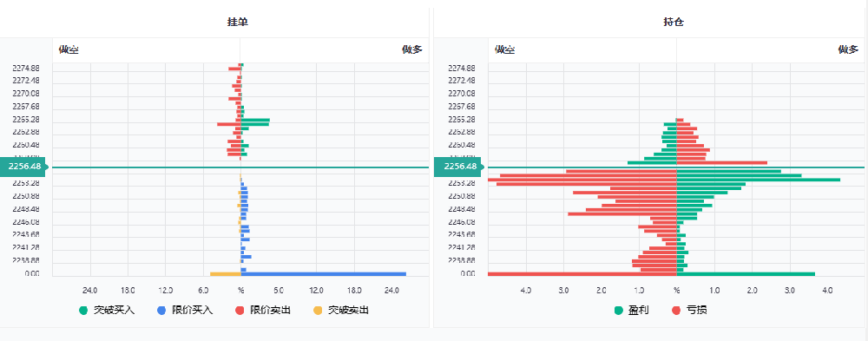This screenshot has width=868, height=341.
Task: Click the 2256.48 price marker on the 持仓 chart
Action: click(459, 167)
